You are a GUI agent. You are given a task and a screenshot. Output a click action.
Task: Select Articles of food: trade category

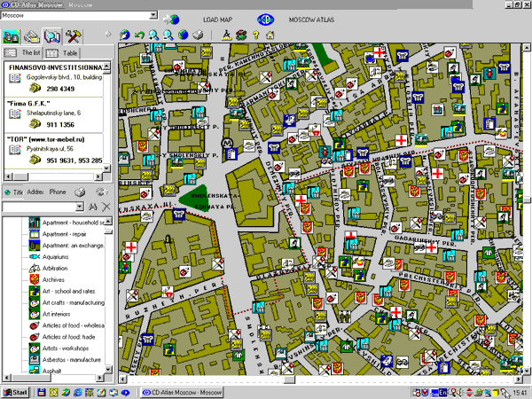[x=68, y=337]
